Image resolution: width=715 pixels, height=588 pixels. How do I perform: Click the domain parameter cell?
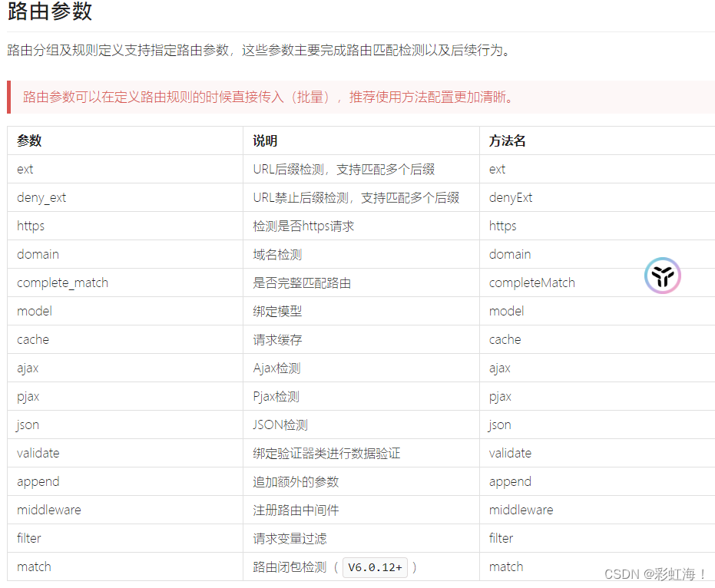tap(38, 254)
